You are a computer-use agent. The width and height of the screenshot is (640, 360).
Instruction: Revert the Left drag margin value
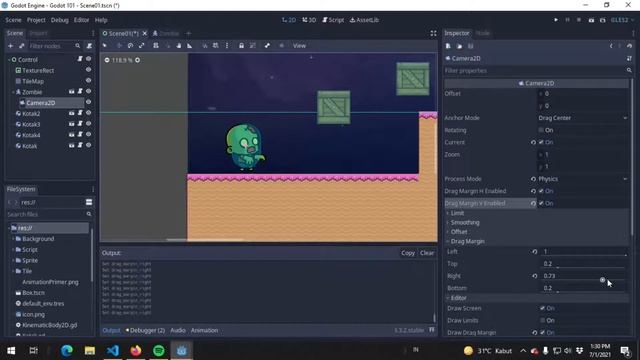(535, 252)
